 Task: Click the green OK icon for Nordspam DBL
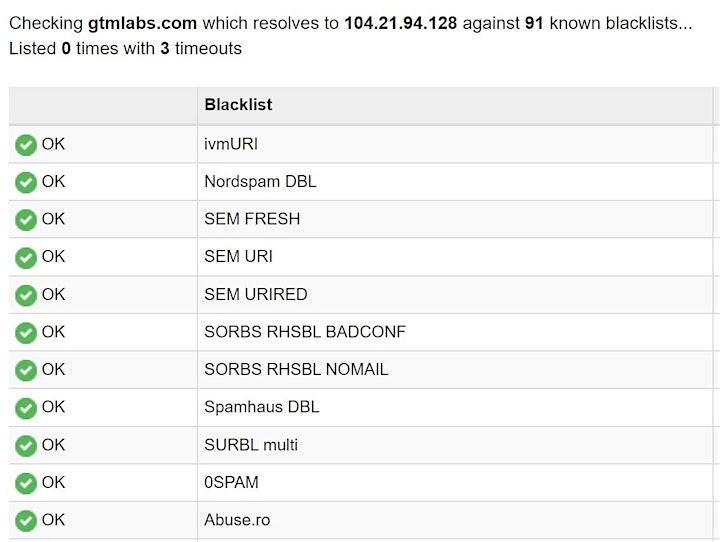pos(26,183)
